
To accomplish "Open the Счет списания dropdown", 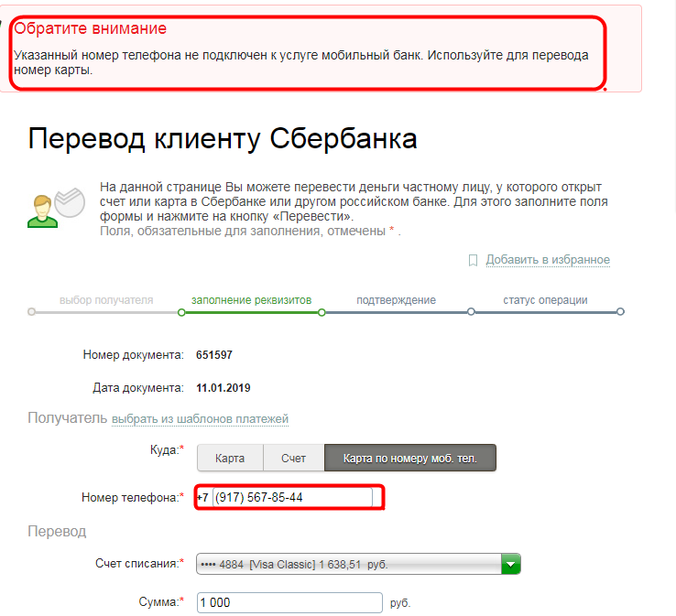I will coord(358,565).
